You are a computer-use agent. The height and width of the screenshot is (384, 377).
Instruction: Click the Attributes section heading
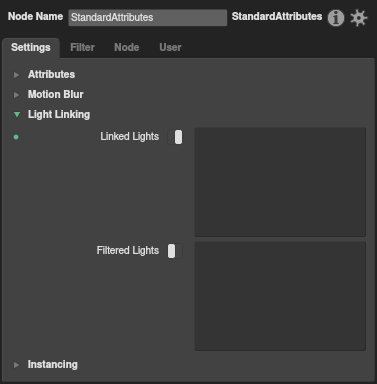click(51, 74)
